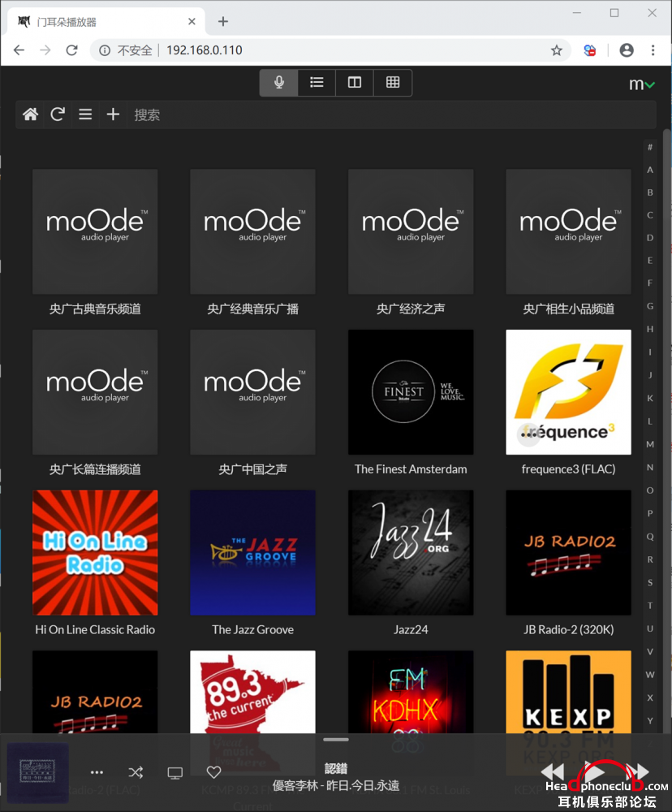The height and width of the screenshot is (812, 672).
Task: Open the cover view screen icon
Action: (x=175, y=773)
